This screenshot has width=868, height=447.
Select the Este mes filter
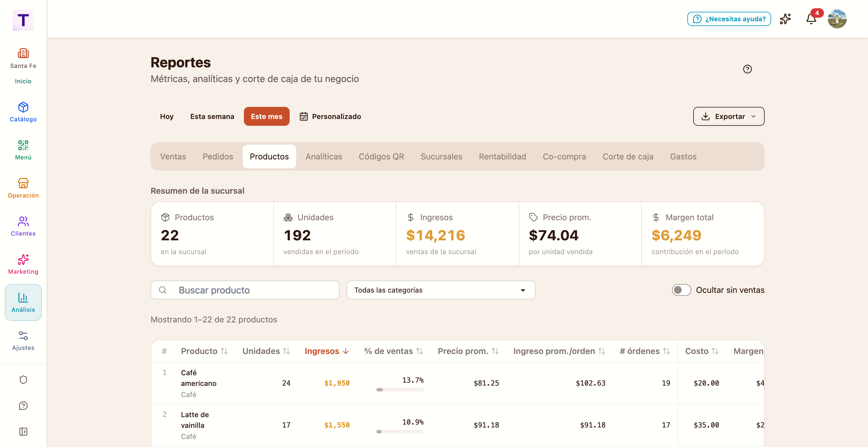(x=267, y=116)
